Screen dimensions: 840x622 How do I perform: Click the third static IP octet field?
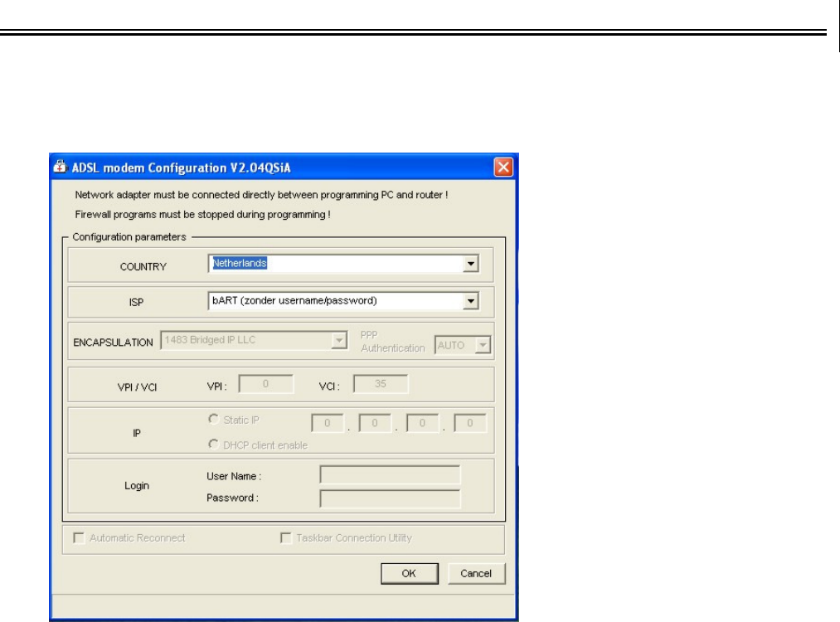[422, 423]
